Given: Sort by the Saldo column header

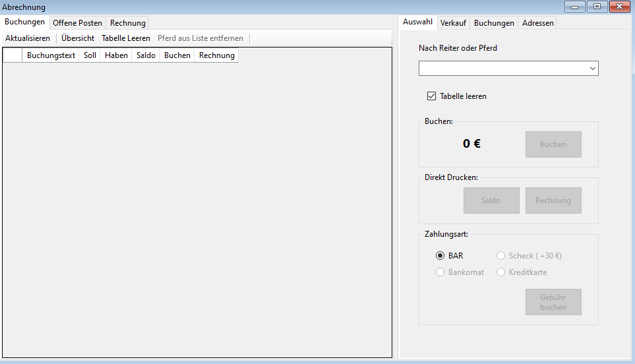Looking at the screenshot, I should 146,55.
